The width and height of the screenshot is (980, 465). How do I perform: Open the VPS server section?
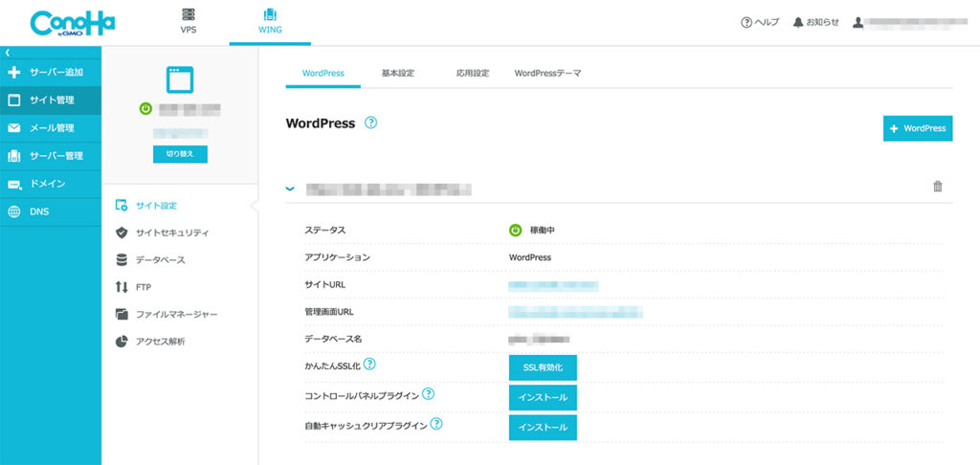coord(189,22)
